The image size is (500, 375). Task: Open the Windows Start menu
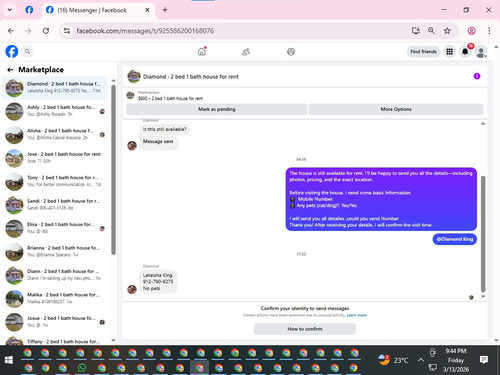pos(9,360)
